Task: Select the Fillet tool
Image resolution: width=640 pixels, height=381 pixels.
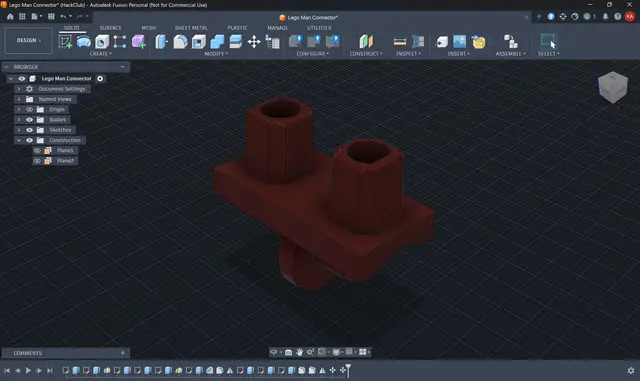Action: [x=180, y=42]
